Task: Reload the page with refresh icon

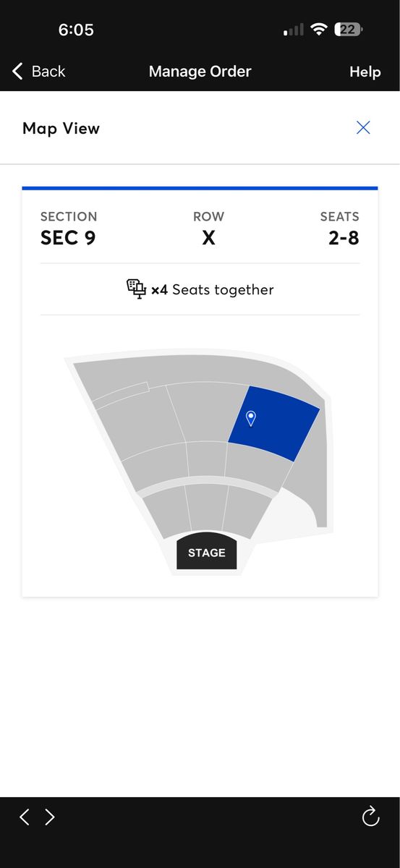Action: click(x=370, y=817)
